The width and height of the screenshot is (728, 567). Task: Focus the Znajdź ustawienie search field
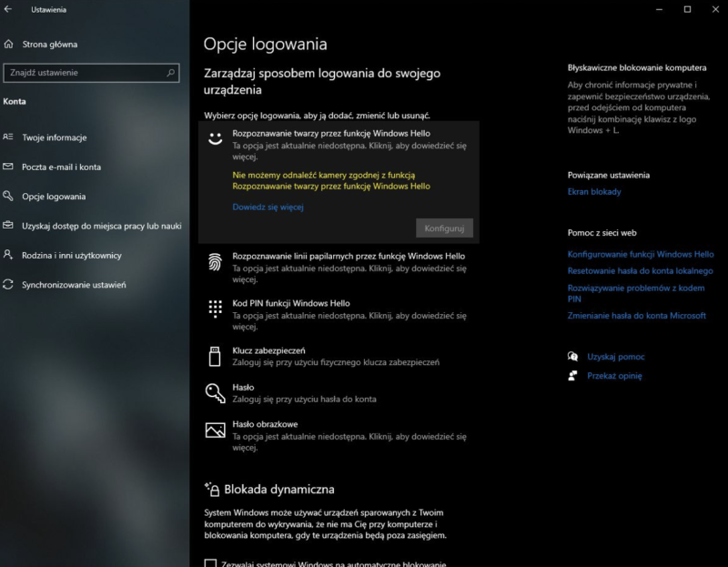[82, 72]
